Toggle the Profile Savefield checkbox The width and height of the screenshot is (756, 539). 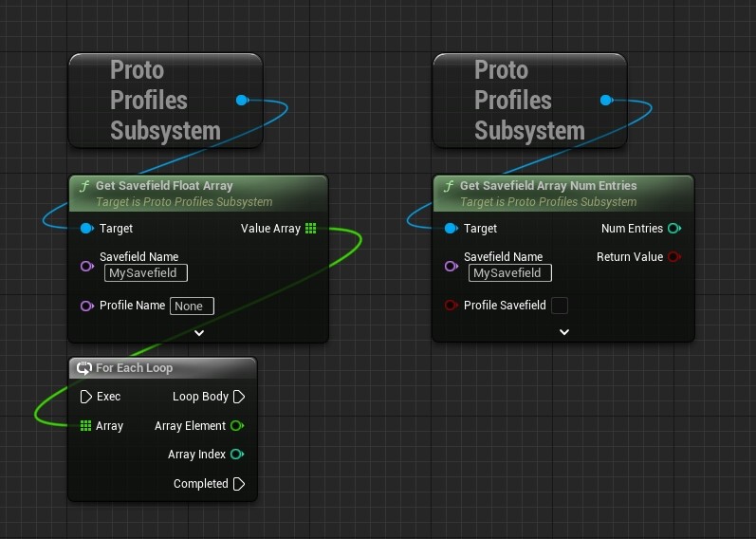pos(560,306)
